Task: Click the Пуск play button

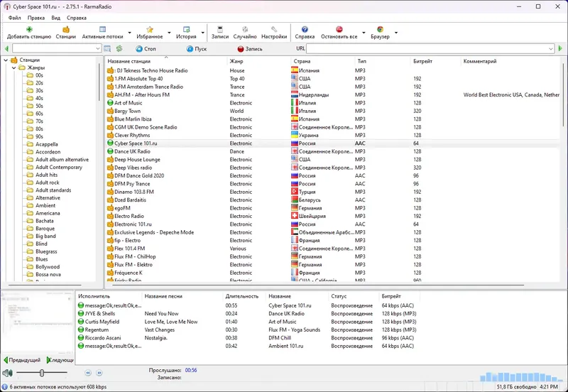Action: tap(197, 48)
